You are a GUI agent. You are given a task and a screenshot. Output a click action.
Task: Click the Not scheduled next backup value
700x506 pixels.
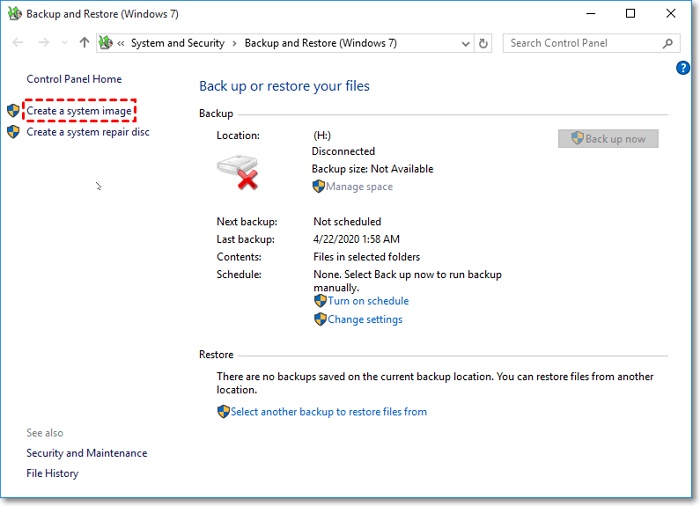(347, 222)
